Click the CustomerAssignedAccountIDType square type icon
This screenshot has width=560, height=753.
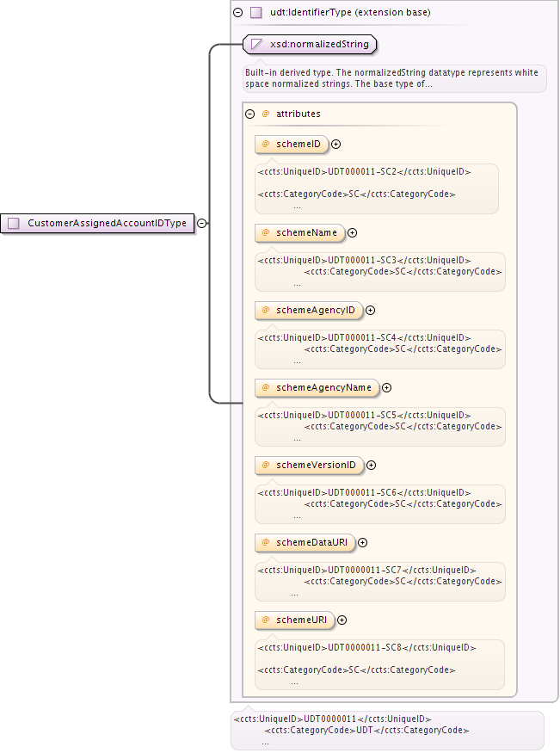click(14, 223)
